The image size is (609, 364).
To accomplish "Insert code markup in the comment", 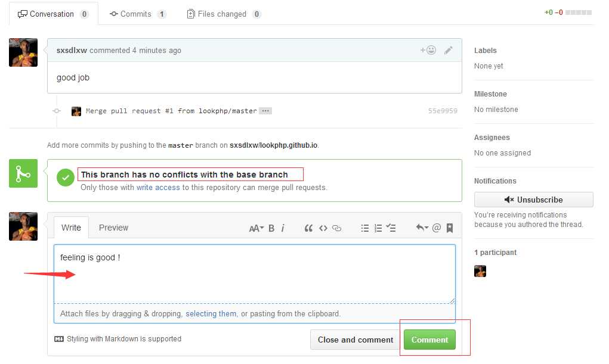I will (323, 228).
